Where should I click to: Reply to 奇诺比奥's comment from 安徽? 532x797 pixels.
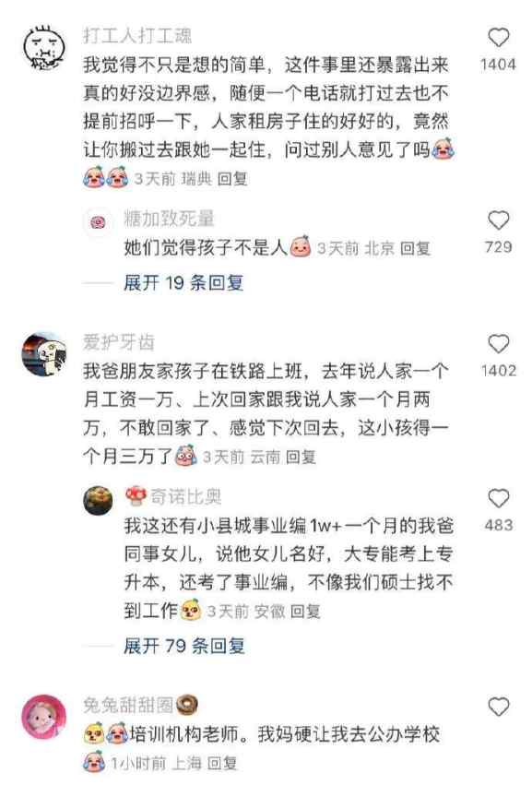click(305, 611)
